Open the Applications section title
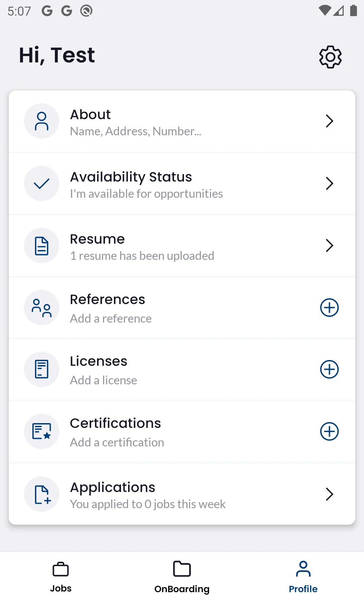Viewport: 364px width, 605px height. point(113,488)
